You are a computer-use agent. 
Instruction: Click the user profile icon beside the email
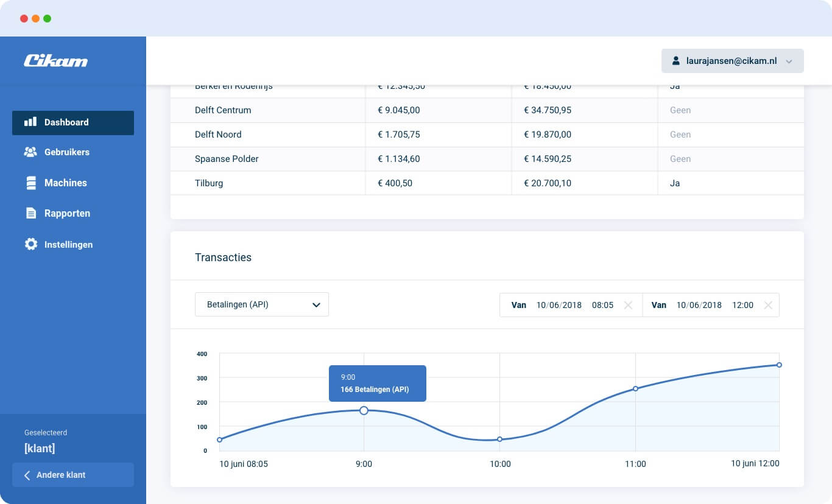coord(675,61)
